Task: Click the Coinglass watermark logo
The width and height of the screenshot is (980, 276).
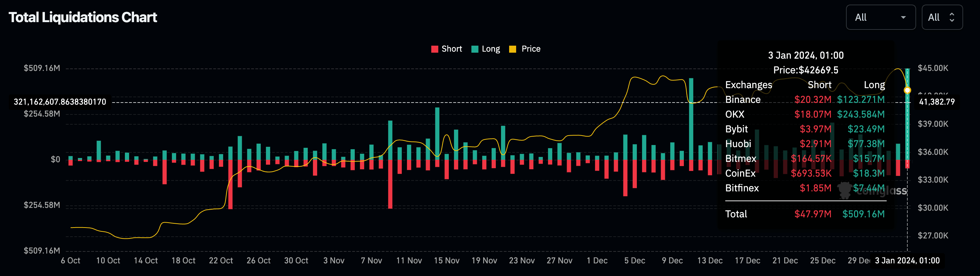Action: [x=845, y=190]
